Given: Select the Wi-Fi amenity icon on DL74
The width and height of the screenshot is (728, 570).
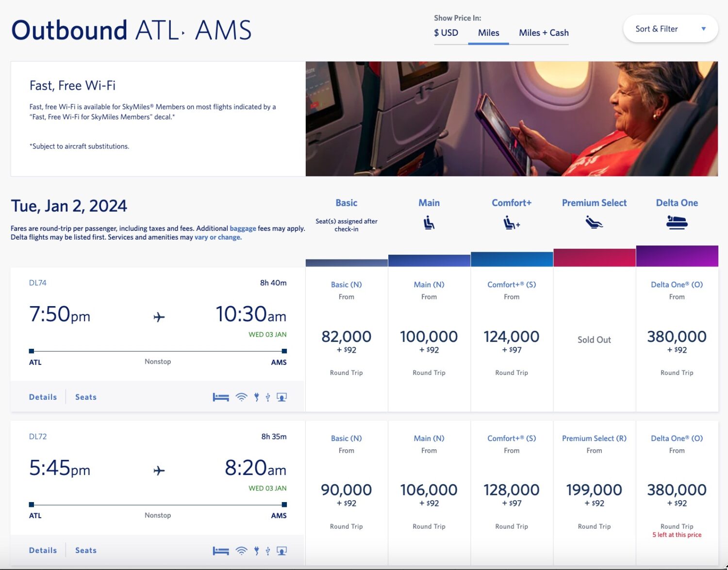Looking at the screenshot, I should click(241, 397).
